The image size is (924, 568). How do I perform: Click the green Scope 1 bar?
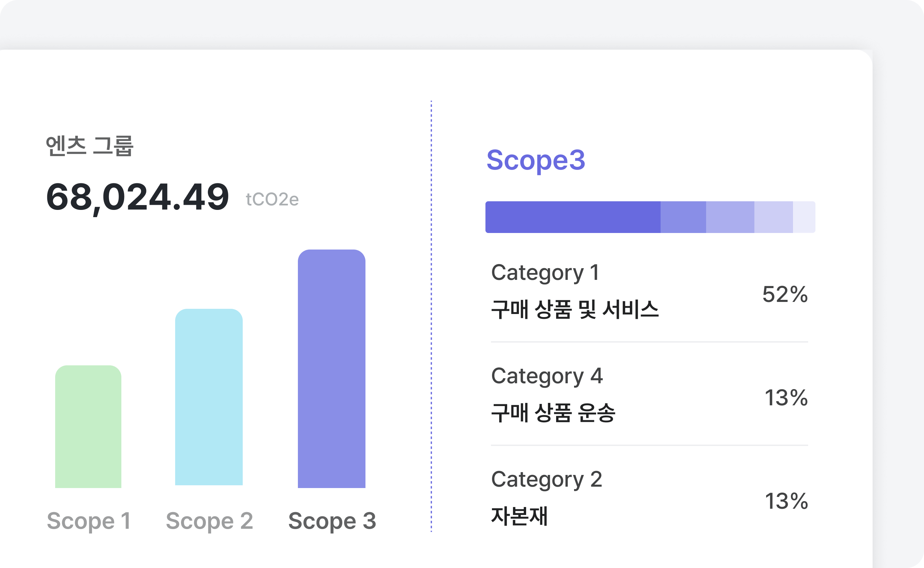pyautogui.click(x=88, y=426)
